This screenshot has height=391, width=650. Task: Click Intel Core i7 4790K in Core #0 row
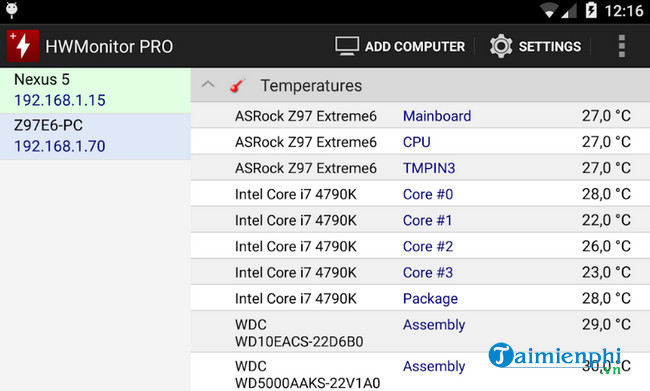(296, 194)
